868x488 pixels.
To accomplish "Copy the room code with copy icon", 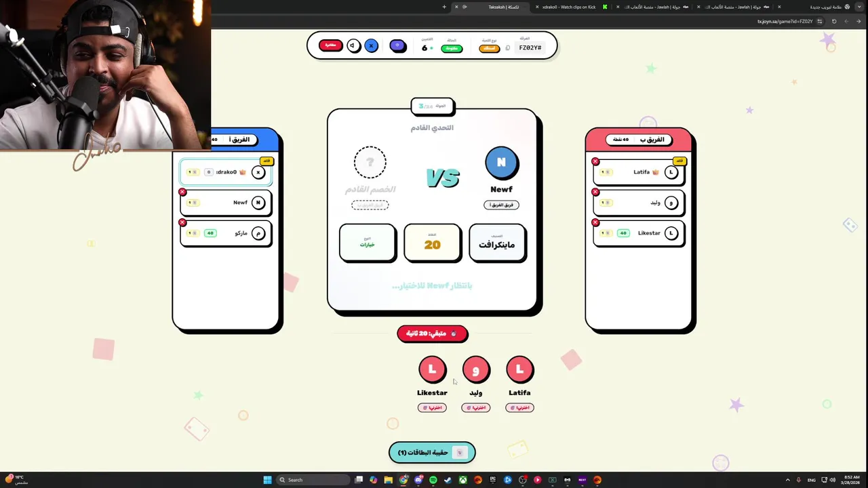I will [x=508, y=48].
